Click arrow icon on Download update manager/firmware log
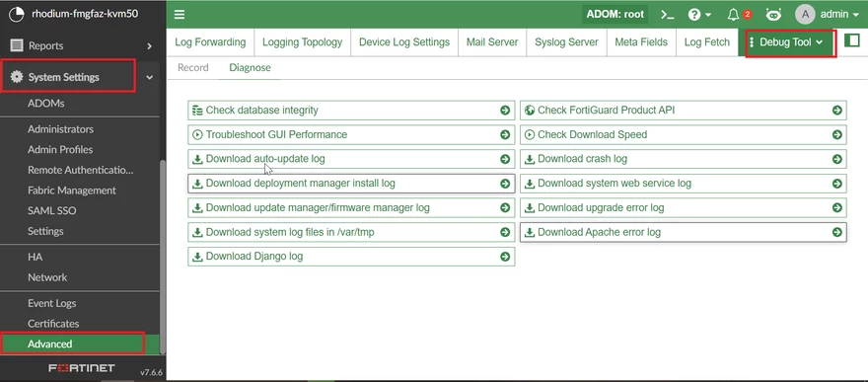The height and width of the screenshot is (382, 868). (x=505, y=207)
